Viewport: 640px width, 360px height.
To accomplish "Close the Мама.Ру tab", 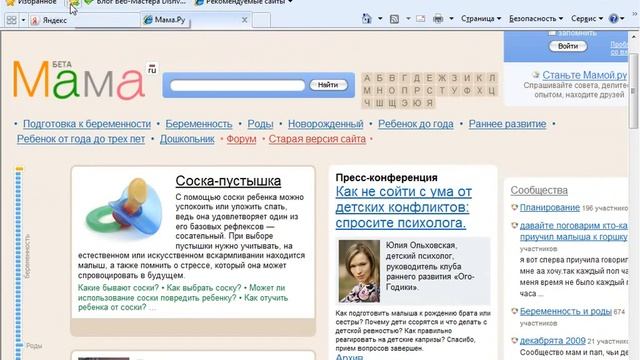I will tap(244, 20).
